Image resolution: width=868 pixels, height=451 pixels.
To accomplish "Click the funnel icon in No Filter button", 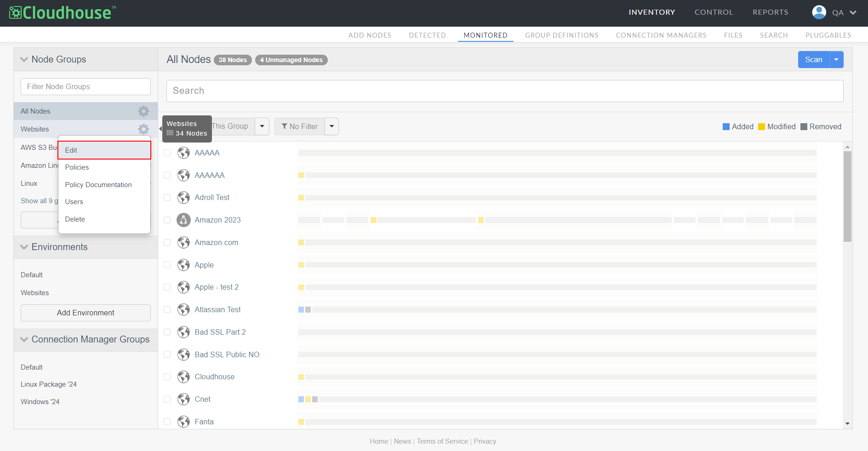I will tap(285, 126).
